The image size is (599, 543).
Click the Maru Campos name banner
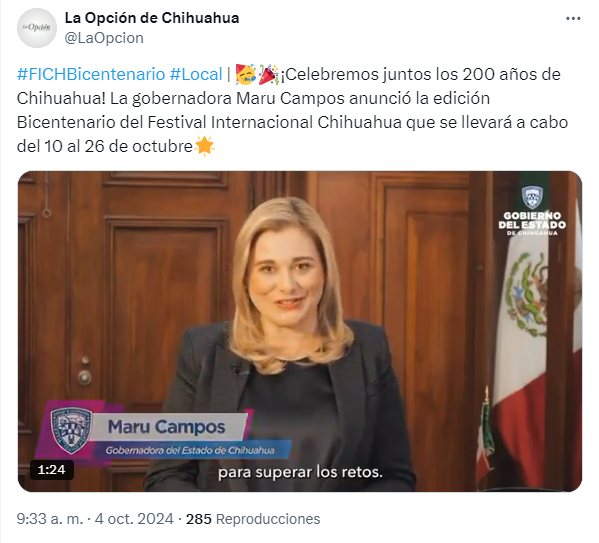(x=167, y=427)
